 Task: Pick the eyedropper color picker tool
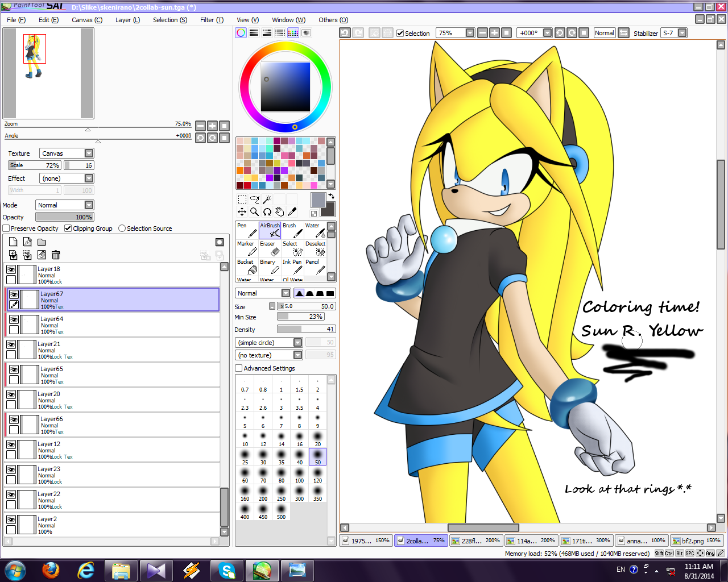[x=292, y=212]
